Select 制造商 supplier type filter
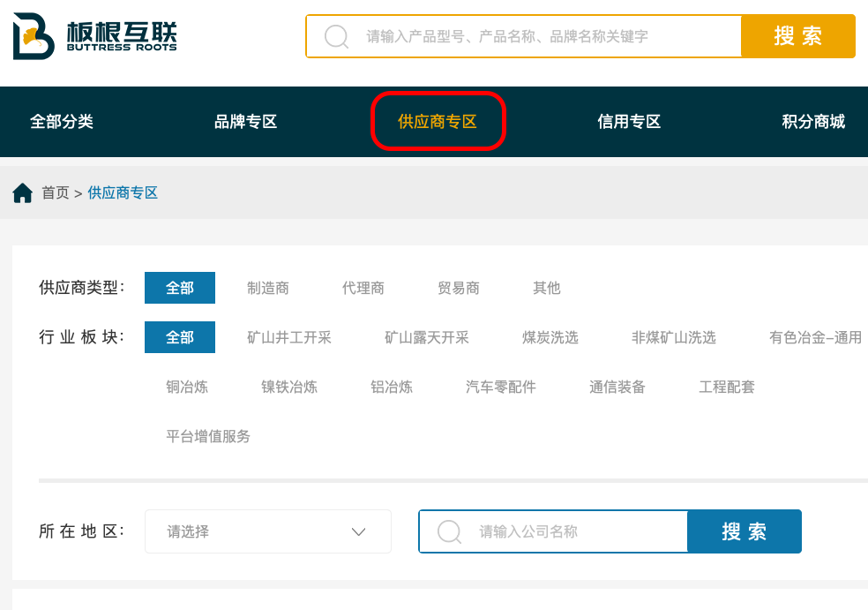Image resolution: width=868 pixels, height=610 pixels. click(268, 288)
